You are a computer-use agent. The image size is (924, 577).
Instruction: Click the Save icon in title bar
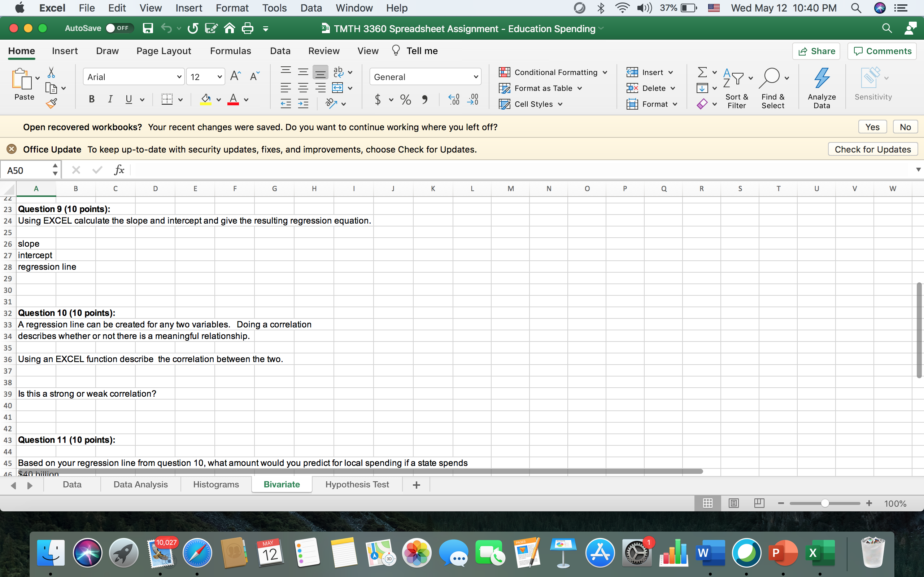(148, 28)
